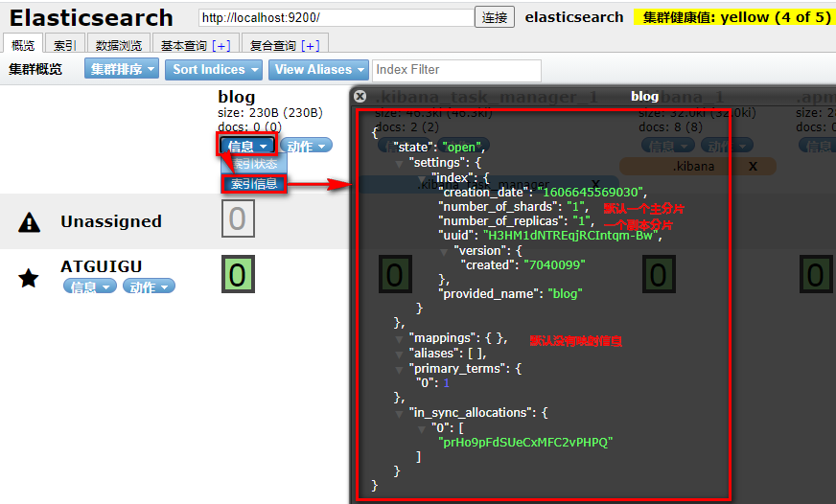Collapse the "settings" JSON node
Image resolution: width=836 pixels, height=504 pixels.
tap(400, 163)
